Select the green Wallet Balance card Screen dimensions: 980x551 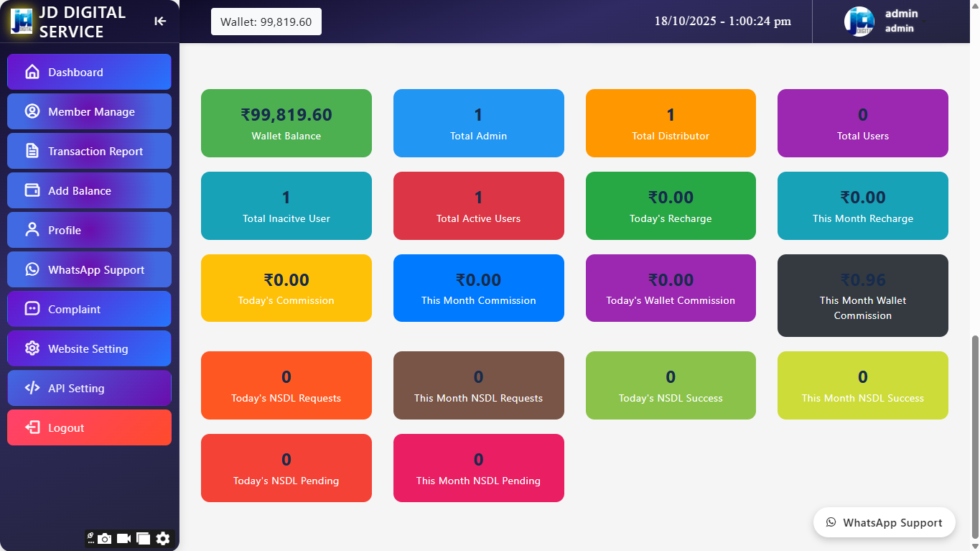286,123
